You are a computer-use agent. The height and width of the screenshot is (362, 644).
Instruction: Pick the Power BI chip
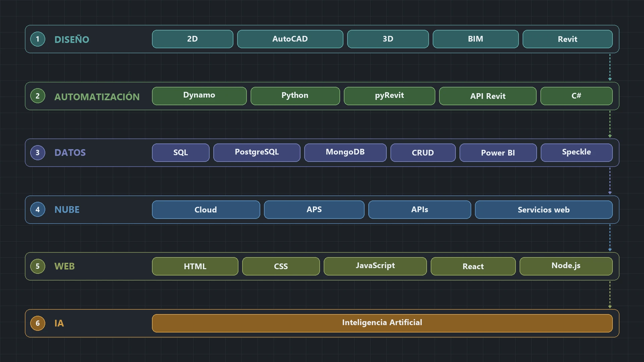(498, 153)
